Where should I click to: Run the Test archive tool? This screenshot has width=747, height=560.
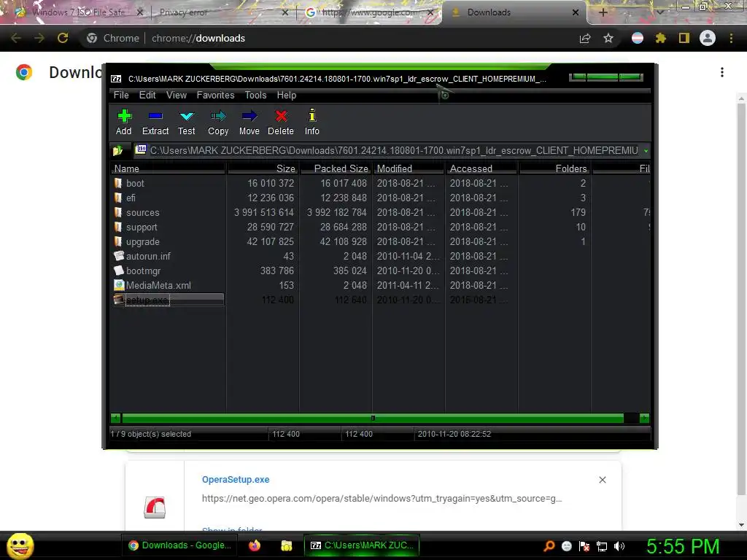click(x=186, y=116)
